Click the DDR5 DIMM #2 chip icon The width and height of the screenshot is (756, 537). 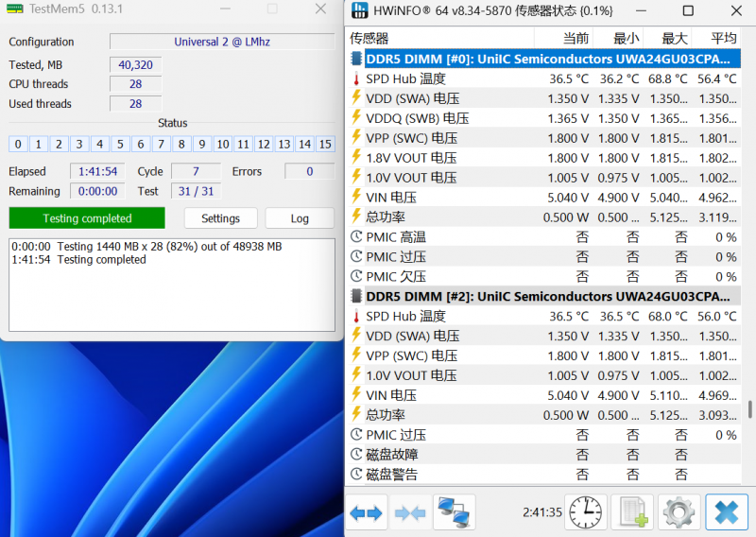[x=356, y=296]
